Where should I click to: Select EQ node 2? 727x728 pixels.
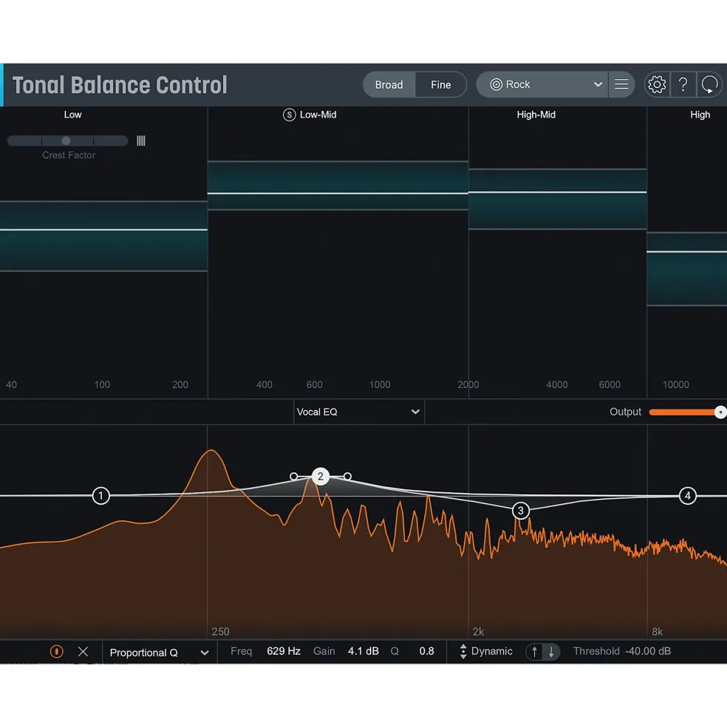coord(321,477)
